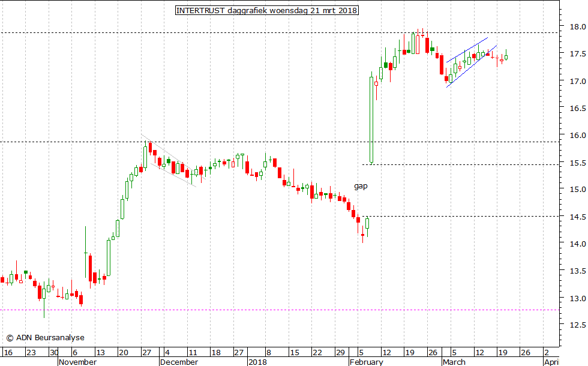Click the lower blue trendline in March
588x366 pixels.
click(x=472, y=67)
